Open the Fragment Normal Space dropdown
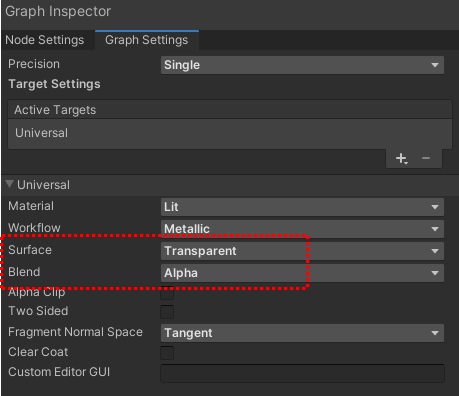Viewport: 459px width, 396px height. [302, 333]
